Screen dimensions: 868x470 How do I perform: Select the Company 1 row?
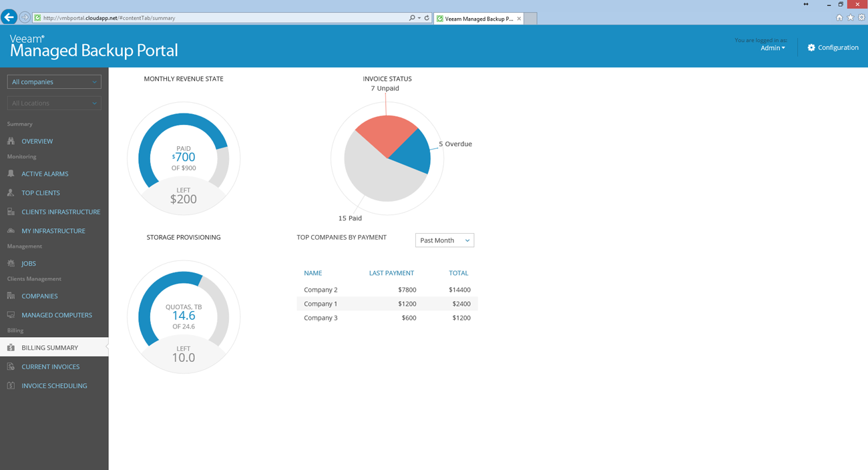(387, 304)
